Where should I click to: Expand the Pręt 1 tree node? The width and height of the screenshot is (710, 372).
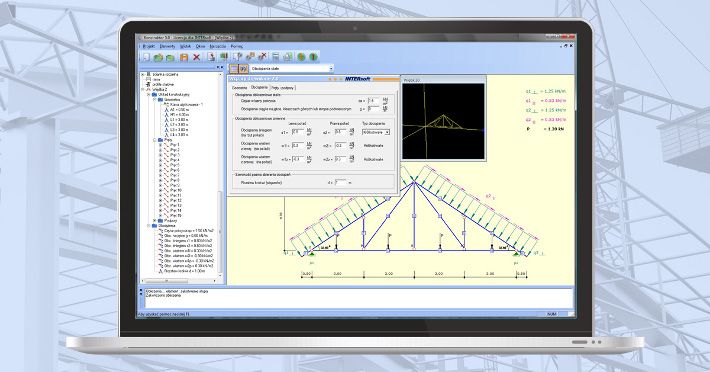point(160,145)
